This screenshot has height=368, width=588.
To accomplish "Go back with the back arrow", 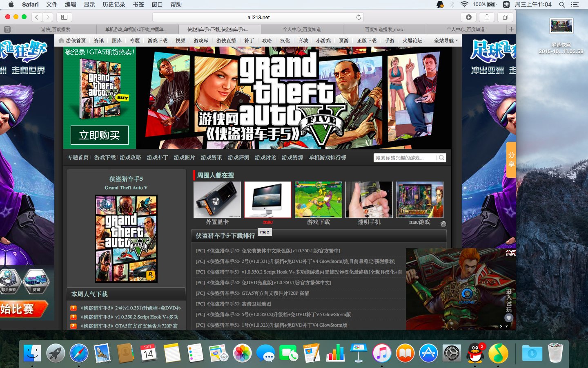I will pos(37,17).
